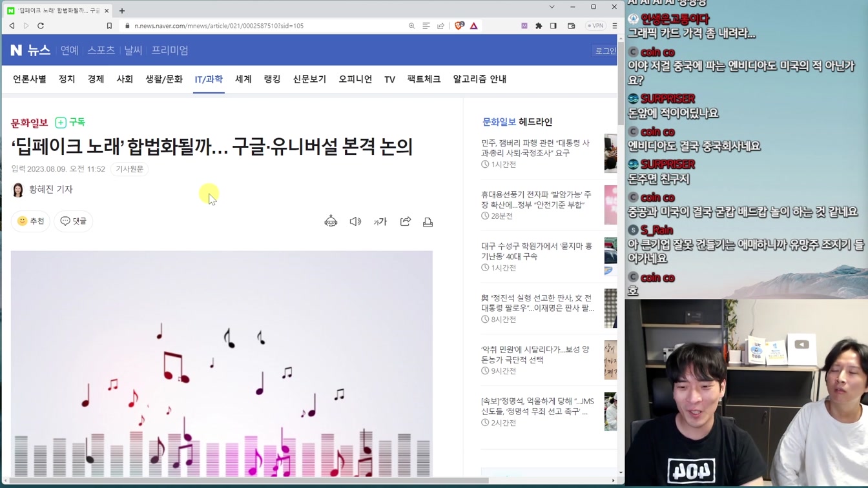The image size is (868, 488).
Task: Open Brave Shields lion icon
Action: point(459,26)
